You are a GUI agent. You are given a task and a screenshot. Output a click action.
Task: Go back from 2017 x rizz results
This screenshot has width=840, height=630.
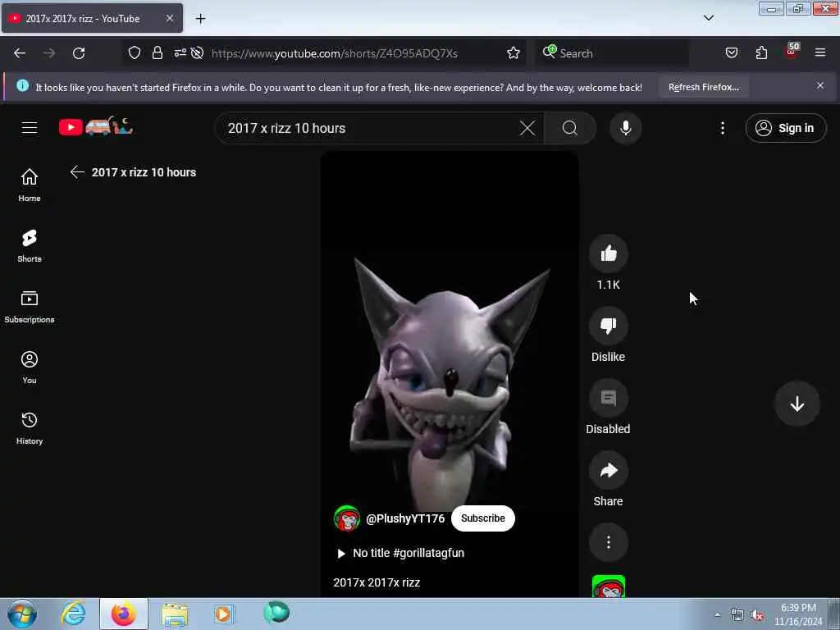pyautogui.click(x=77, y=172)
